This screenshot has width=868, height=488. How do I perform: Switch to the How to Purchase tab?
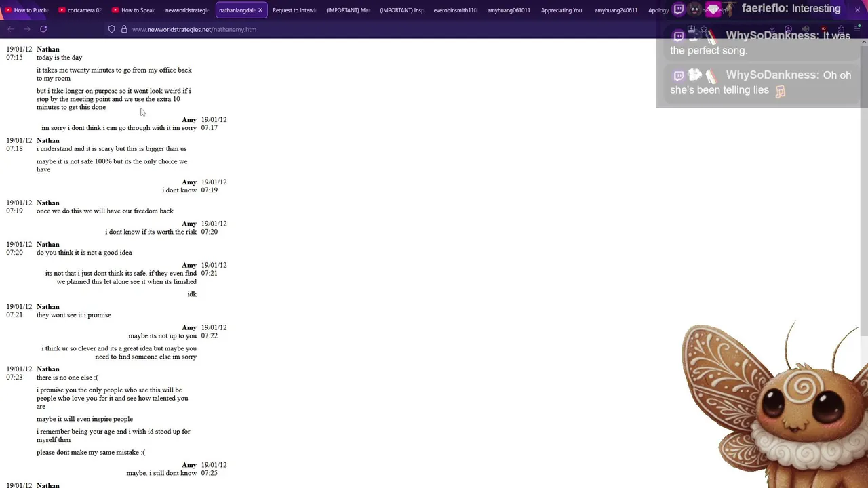(27, 10)
